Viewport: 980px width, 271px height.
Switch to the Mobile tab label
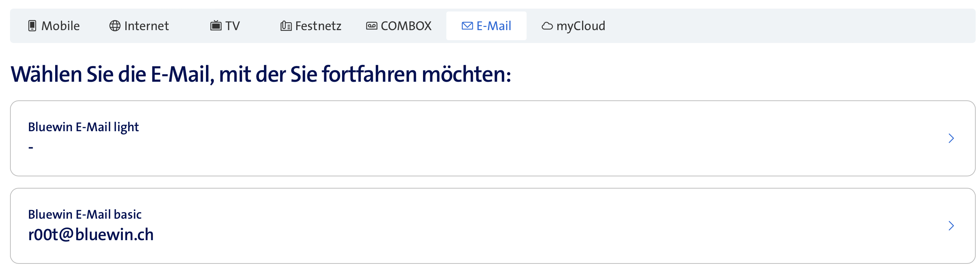point(61,26)
